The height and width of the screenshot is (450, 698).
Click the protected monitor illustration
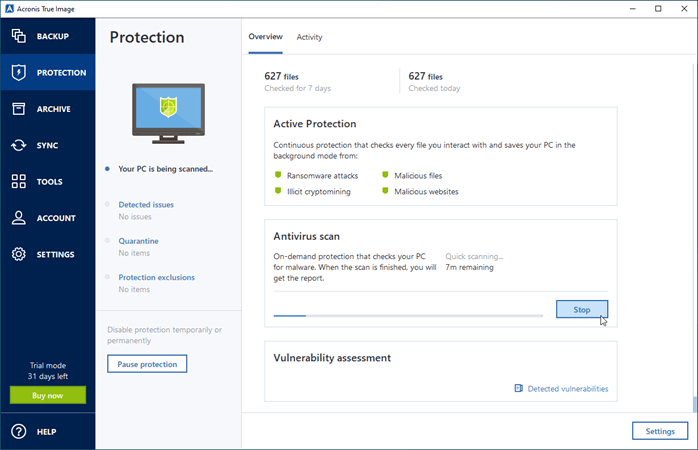[x=168, y=114]
